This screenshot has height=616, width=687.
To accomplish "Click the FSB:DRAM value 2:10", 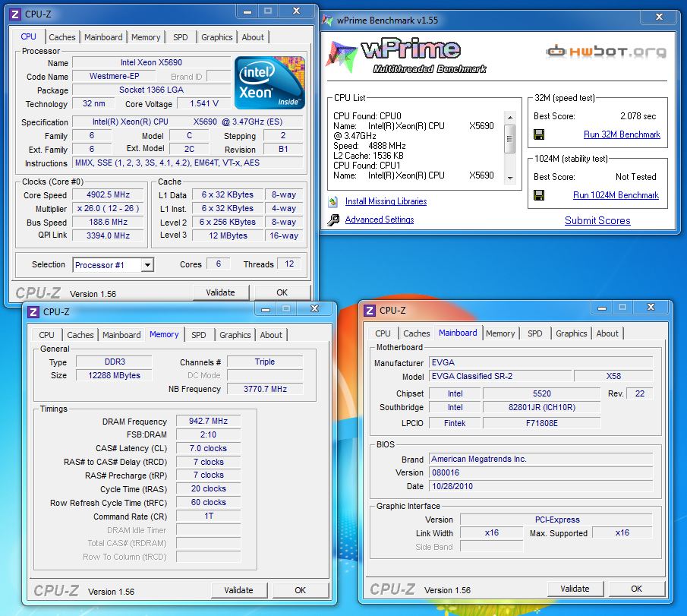I will [x=208, y=434].
